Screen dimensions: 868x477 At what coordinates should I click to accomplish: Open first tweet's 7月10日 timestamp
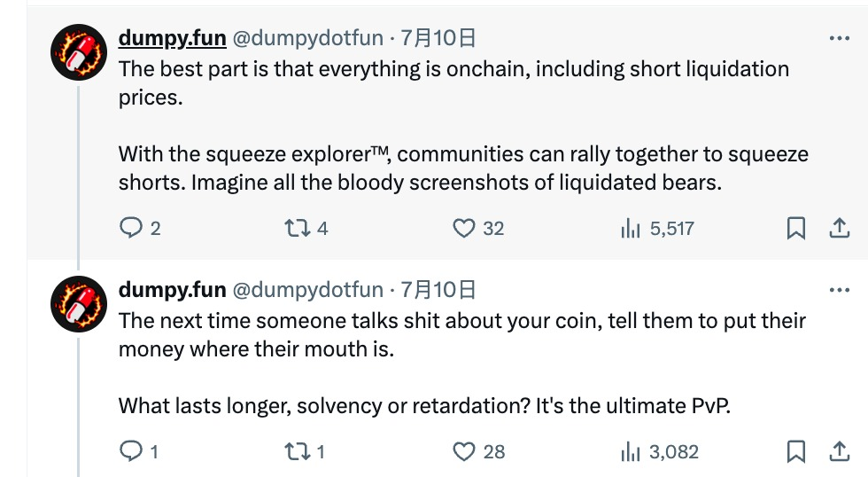pyautogui.click(x=438, y=38)
